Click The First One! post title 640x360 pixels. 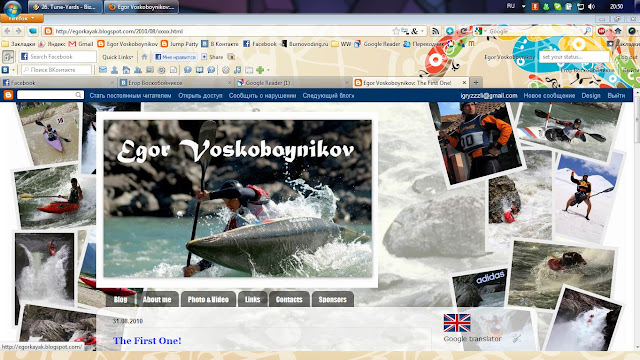pos(147,340)
